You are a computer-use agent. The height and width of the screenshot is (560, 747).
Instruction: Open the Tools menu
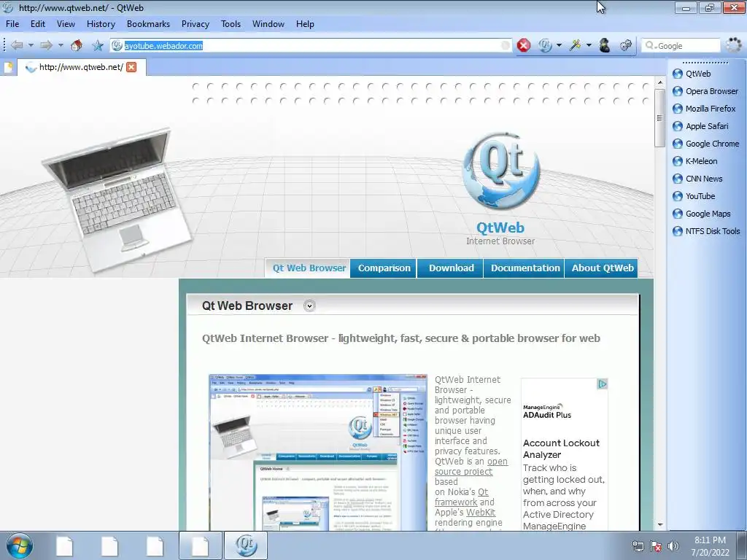pyautogui.click(x=231, y=24)
